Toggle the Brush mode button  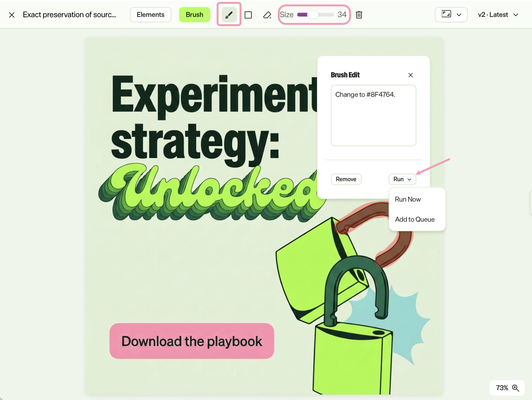point(195,15)
